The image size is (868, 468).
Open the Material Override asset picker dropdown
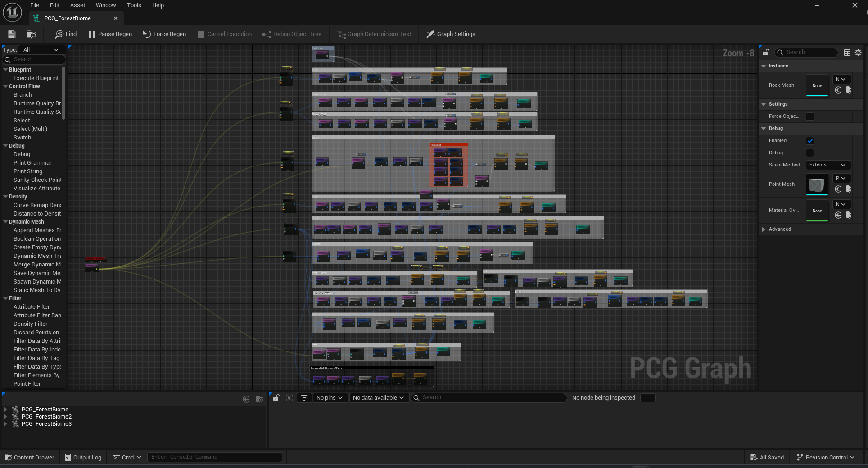841,205
